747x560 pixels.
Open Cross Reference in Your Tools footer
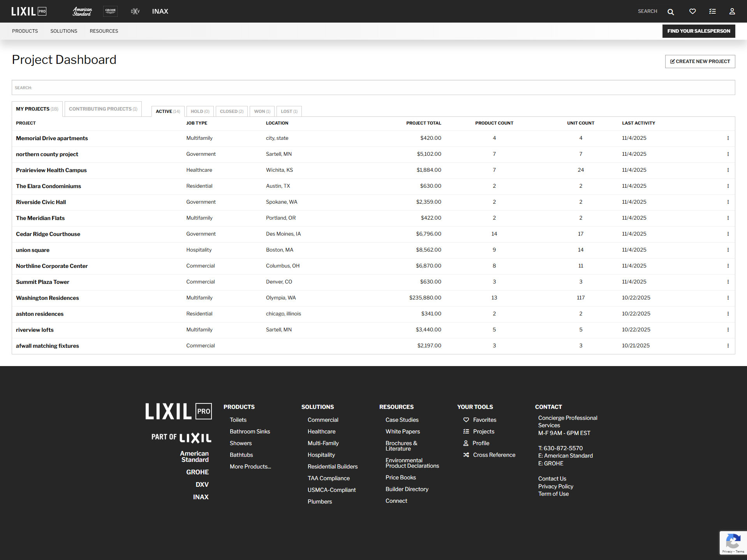pyautogui.click(x=494, y=455)
